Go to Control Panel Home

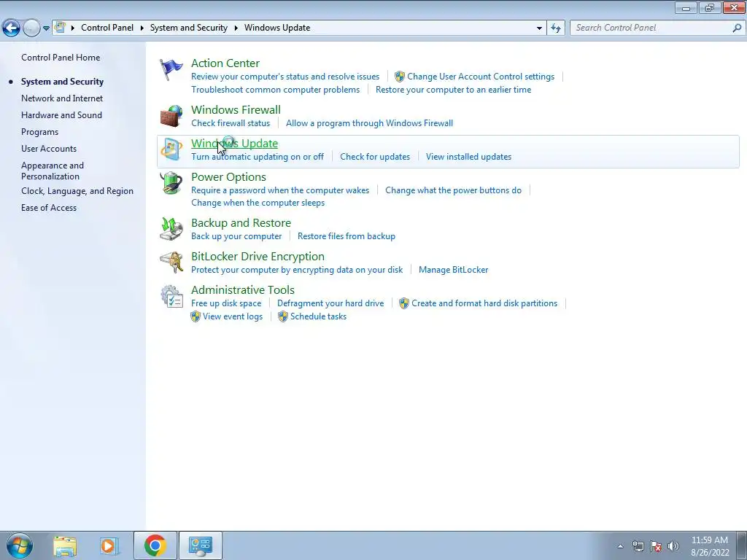pyautogui.click(x=61, y=57)
